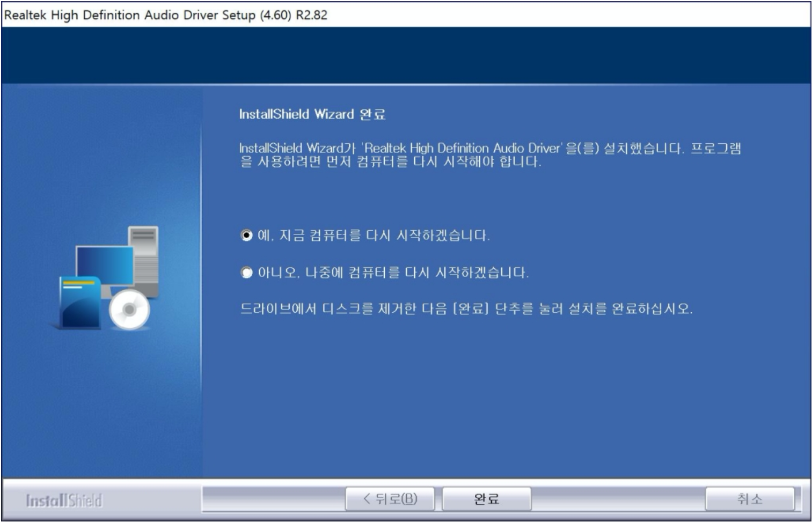The width and height of the screenshot is (812, 522).
Task: Select 'Yes, restart computer now' radio button
Action: (x=246, y=236)
